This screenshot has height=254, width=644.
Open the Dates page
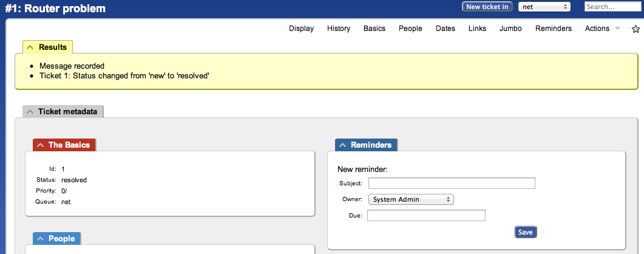pyautogui.click(x=446, y=29)
